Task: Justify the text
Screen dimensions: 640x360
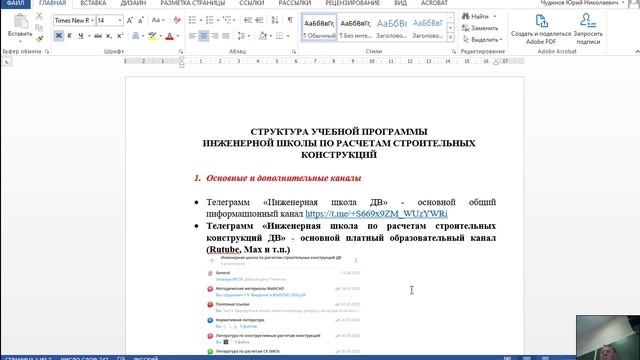Action: coord(226,36)
